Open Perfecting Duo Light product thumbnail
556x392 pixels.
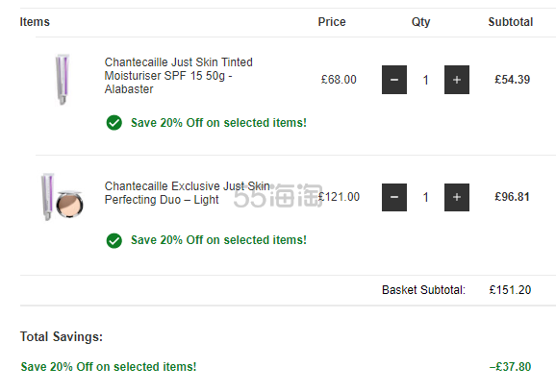pos(63,197)
